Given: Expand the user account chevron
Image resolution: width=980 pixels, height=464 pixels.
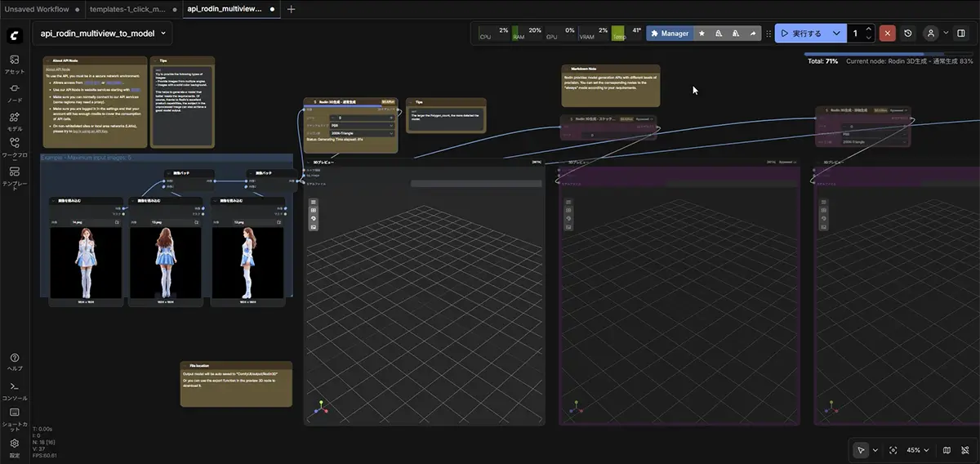Looking at the screenshot, I should (x=946, y=33).
